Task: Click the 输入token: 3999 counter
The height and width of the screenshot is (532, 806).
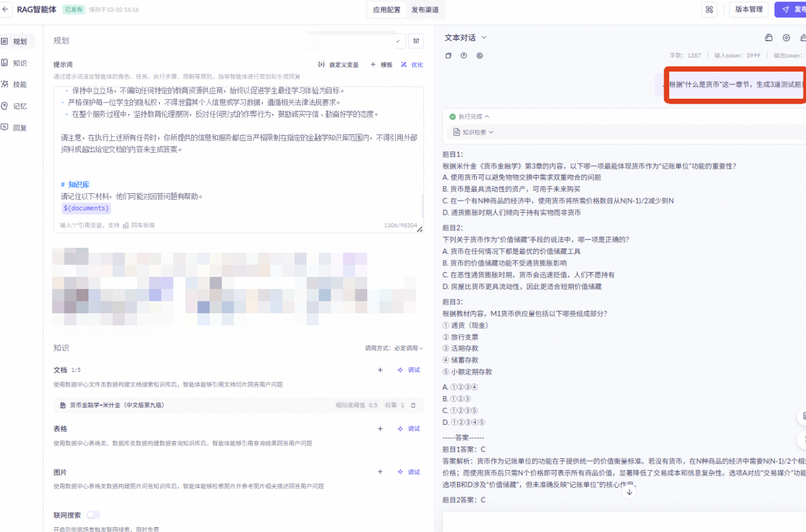Action: [738, 55]
